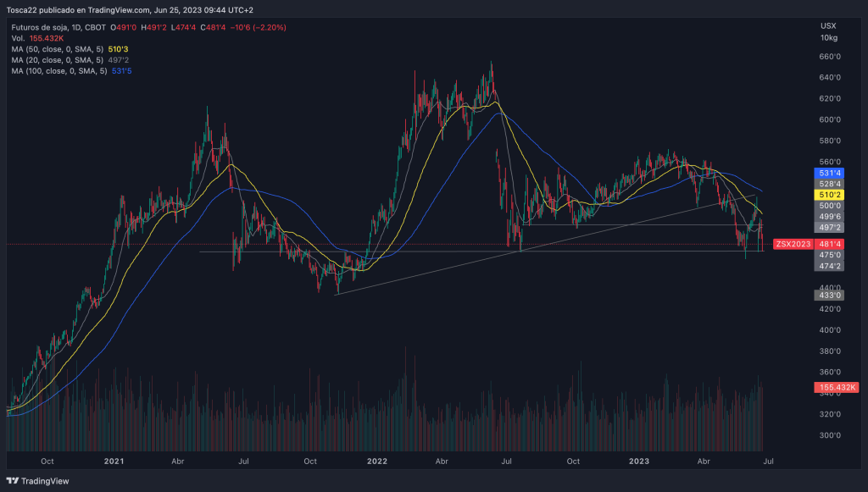Image resolution: width=868 pixels, height=492 pixels.
Task: Select the blue 531'4 price label
Action: [828, 173]
